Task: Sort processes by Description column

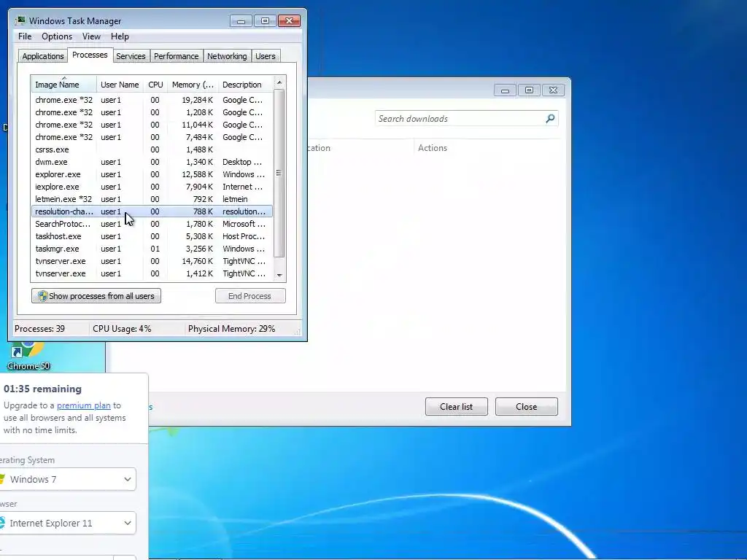Action: pos(245,85)
